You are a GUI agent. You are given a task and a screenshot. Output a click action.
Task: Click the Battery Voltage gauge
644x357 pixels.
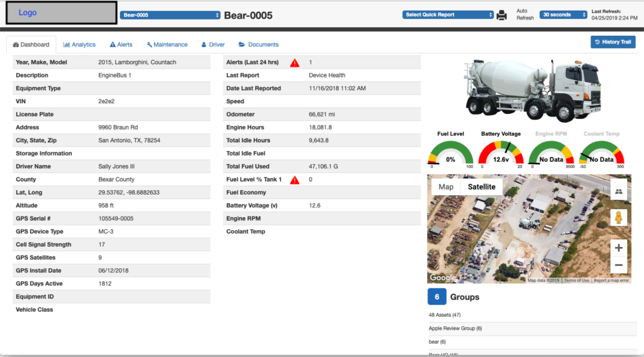pos(501,155)
